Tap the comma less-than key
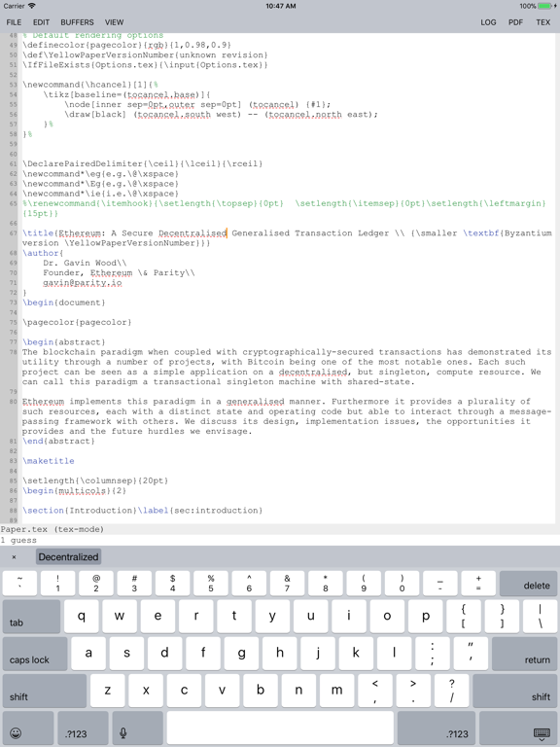The width and height of the screenshot is (560, 747). coord(375,691)
